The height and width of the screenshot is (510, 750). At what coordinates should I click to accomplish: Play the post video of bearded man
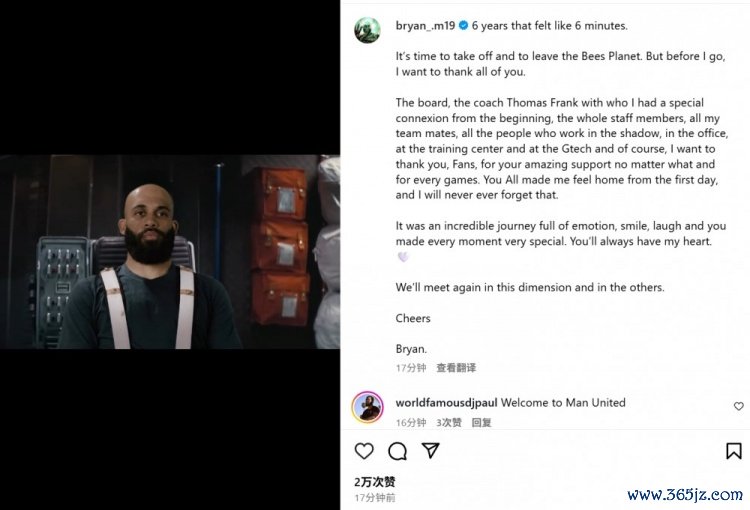click(170, 252)
